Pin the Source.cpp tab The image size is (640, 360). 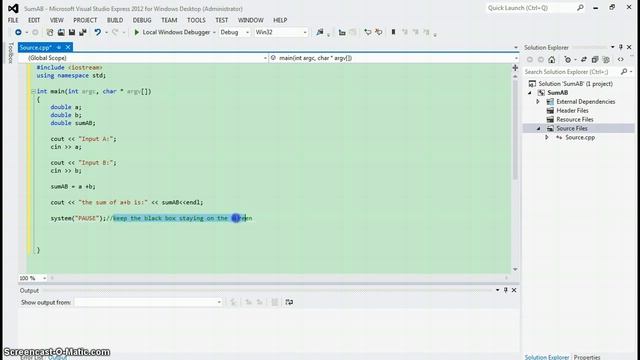(59, 47)
